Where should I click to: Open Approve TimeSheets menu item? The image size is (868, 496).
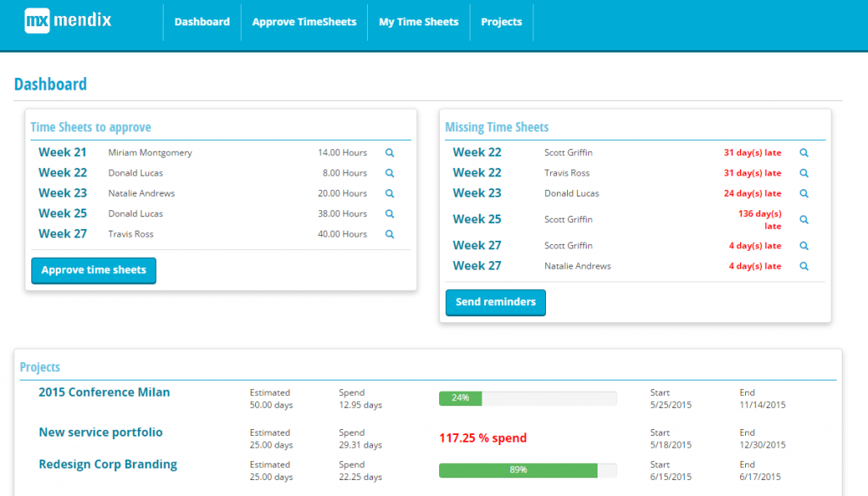click(x=304, y=22)
